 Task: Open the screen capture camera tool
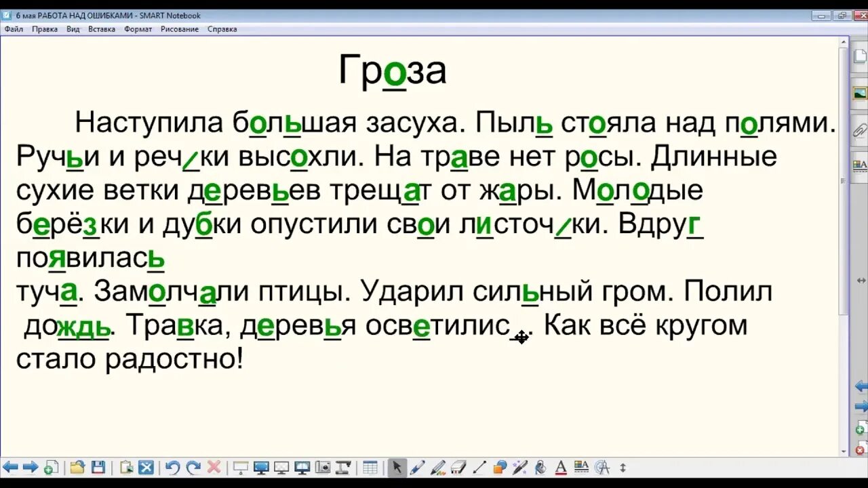click(x=323, y=467)
